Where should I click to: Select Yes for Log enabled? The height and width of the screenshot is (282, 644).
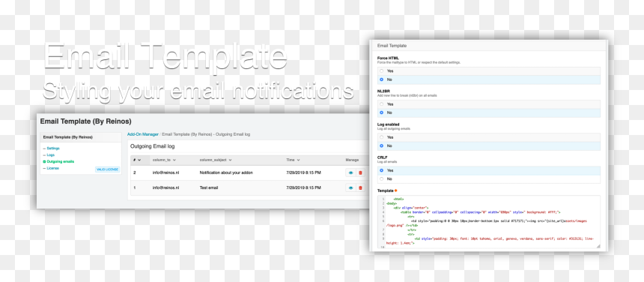coord(382,137)
